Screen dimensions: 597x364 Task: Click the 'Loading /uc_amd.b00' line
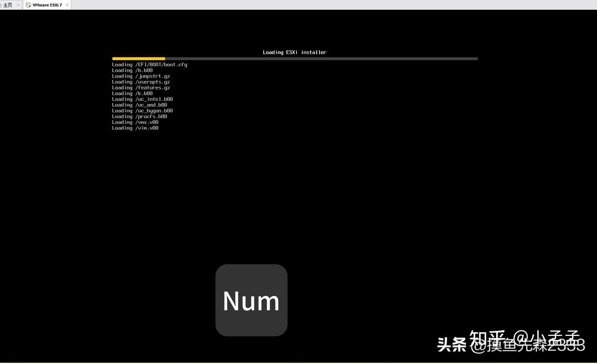tap(139, 105)
